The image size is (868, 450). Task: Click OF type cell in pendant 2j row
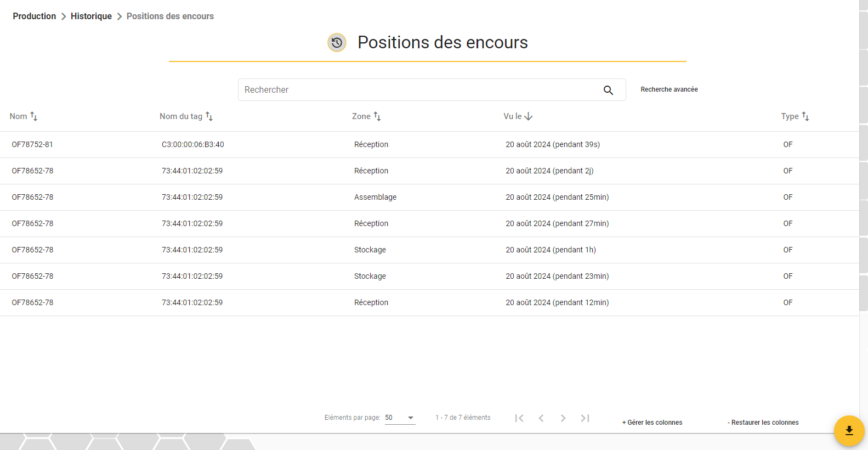[788, 171]
